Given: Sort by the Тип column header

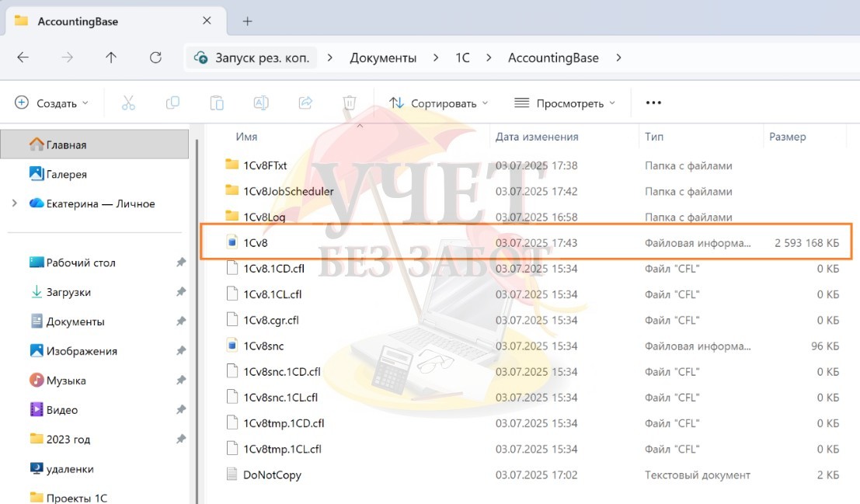Looking at the screenshot, I should [654, 137].
